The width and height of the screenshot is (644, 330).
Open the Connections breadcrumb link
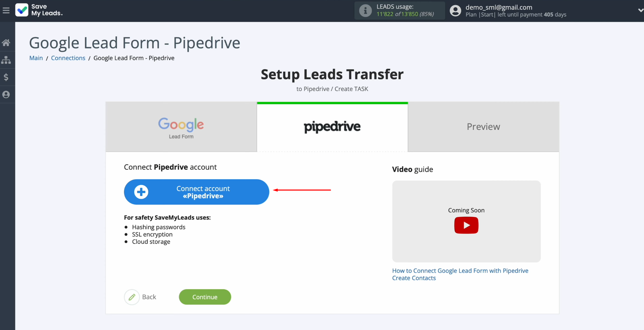68,58
